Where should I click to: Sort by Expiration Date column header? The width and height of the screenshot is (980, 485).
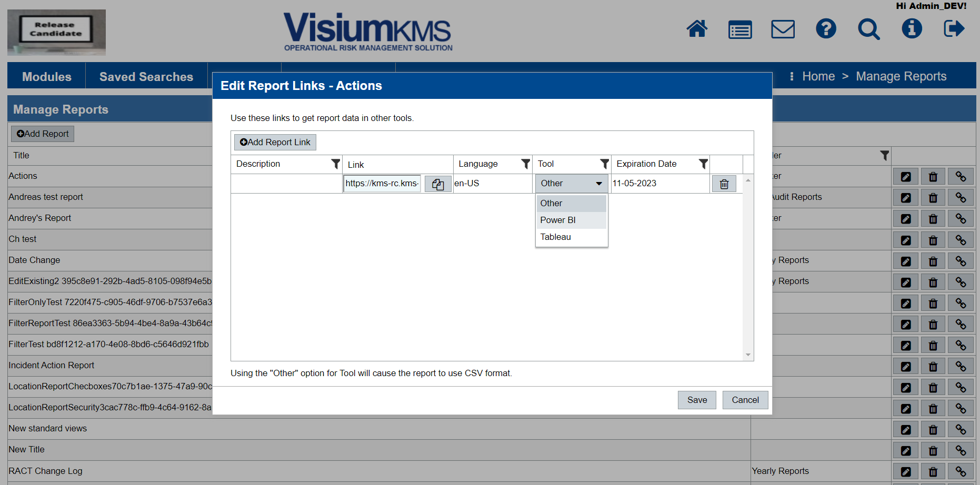point(646,164)
